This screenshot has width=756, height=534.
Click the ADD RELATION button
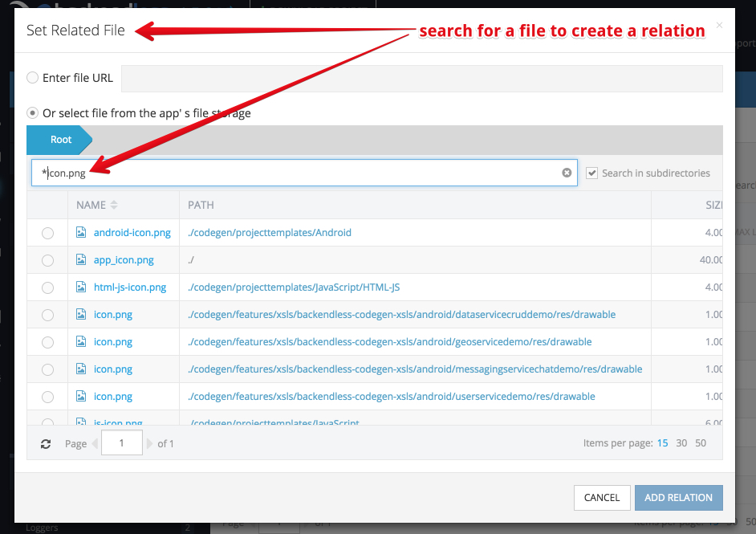point(678,497)
